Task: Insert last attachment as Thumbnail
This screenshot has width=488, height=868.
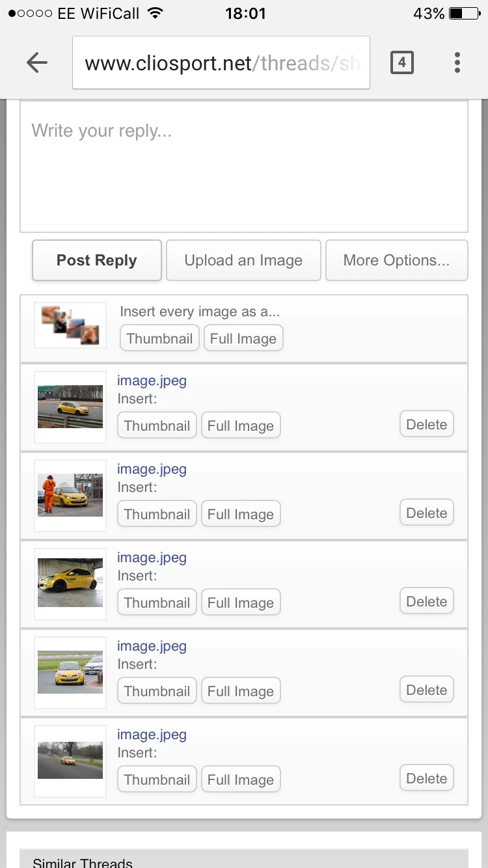Action: pyautogui.click(x=157, y=780)
